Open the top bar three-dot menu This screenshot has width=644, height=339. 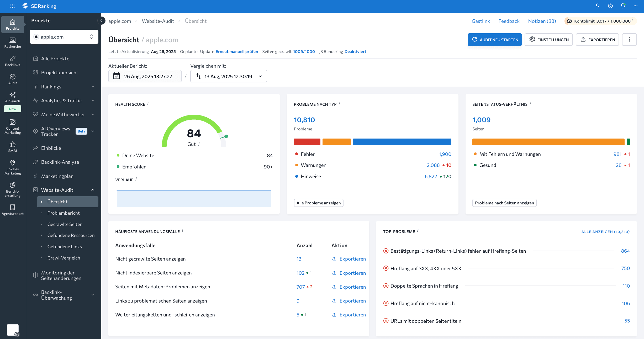(x=635, y=6)
